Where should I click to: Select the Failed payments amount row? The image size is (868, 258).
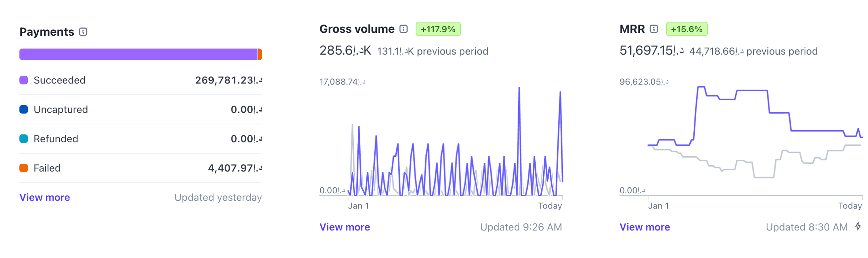[x=140, y=168]
